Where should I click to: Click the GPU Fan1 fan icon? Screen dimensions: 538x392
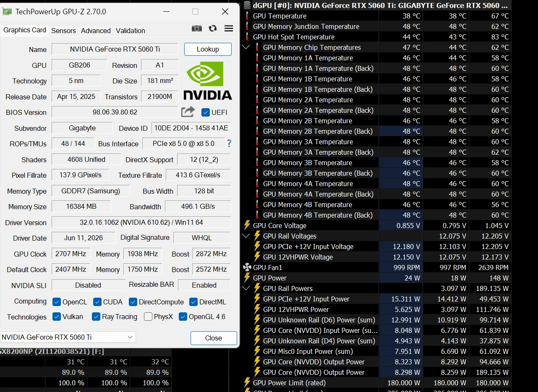247,267
